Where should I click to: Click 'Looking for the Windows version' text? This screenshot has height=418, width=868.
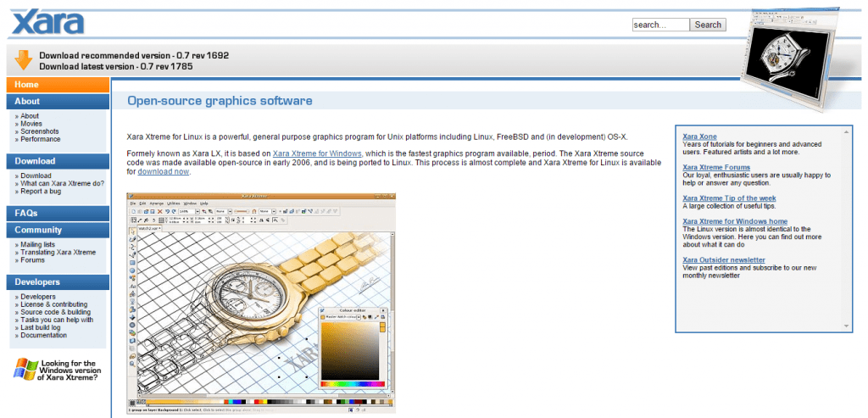coord(71,370)
